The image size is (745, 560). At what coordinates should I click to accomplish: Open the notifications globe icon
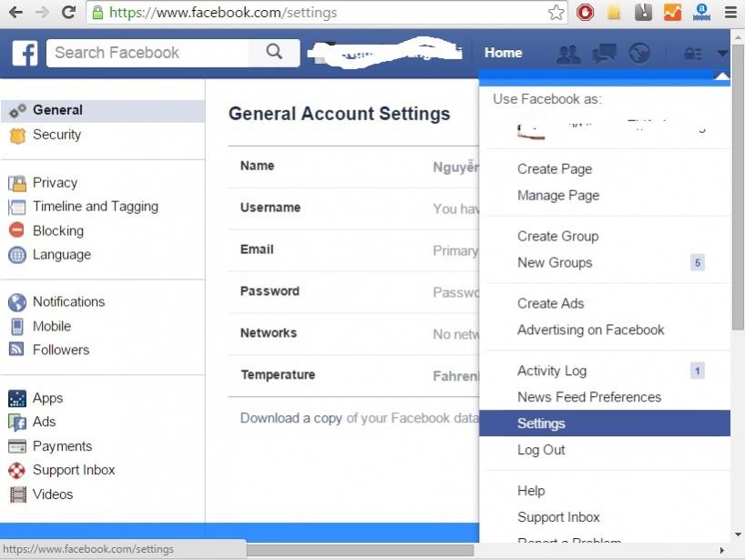point(639,54)
